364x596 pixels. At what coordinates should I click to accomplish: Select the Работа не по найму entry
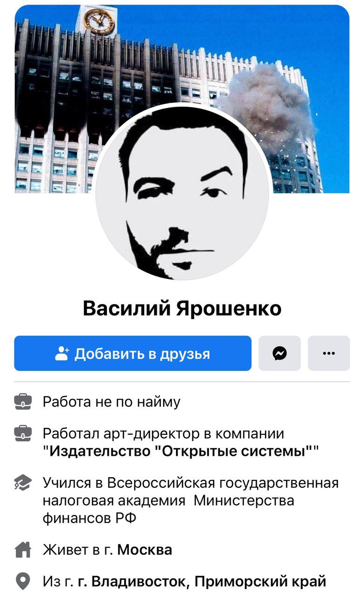pos(112,402)
